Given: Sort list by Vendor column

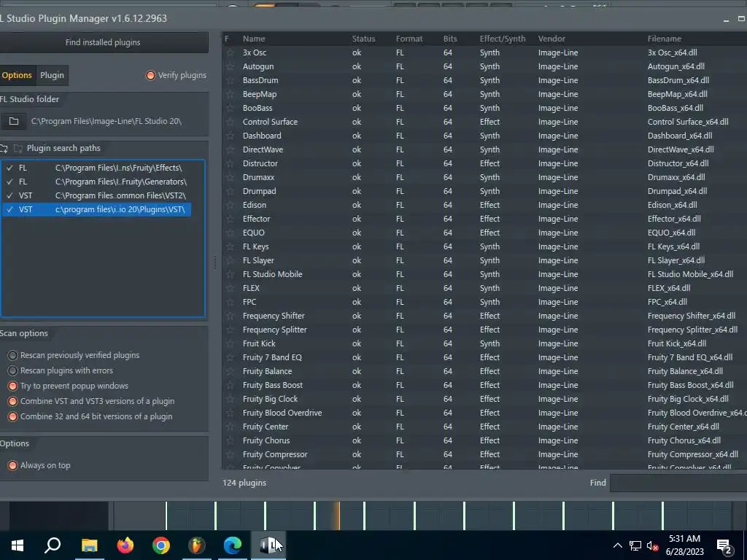Looking at the screenshot, I should coord(551,39).
